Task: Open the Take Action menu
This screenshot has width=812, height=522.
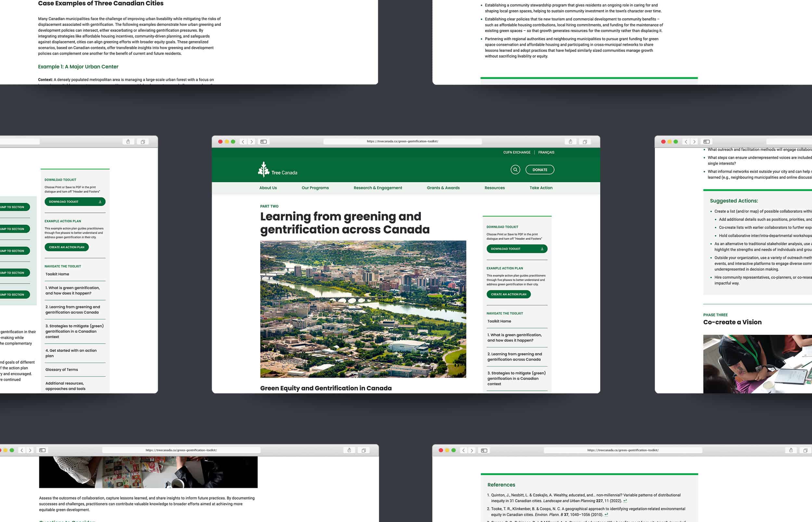Action: [x=541, y=188]
